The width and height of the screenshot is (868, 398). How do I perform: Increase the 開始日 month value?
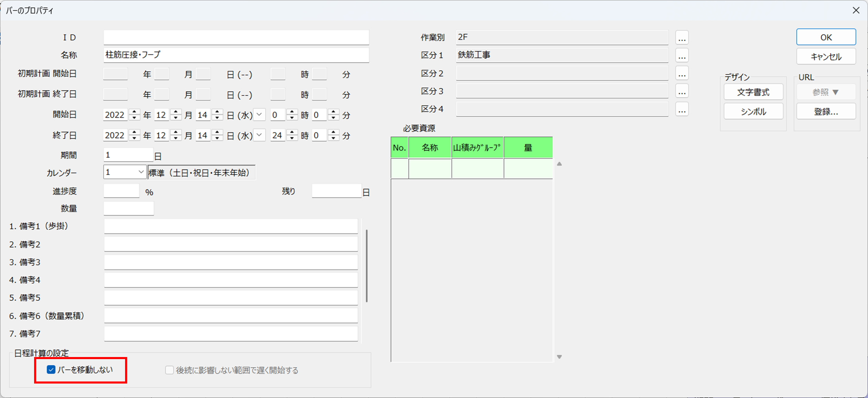click(176, 112)
